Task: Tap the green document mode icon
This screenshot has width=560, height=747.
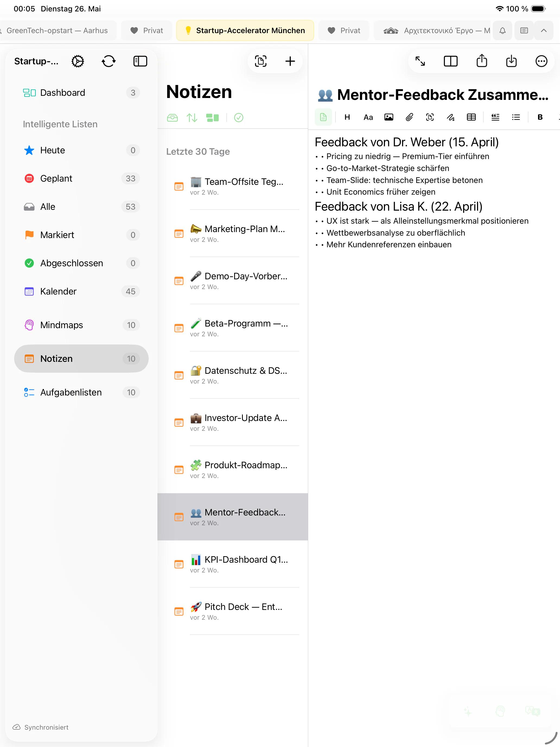Action: click(323, 117)
